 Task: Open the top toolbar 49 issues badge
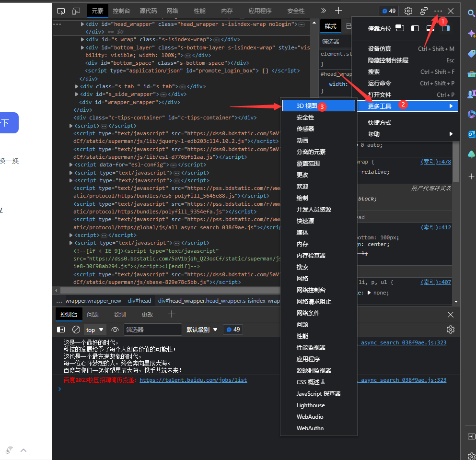click(x=389, y=11)
